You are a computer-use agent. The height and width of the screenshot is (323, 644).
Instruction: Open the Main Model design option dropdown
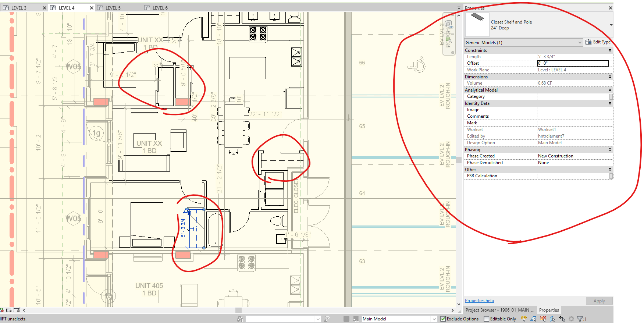click(399, 319)
